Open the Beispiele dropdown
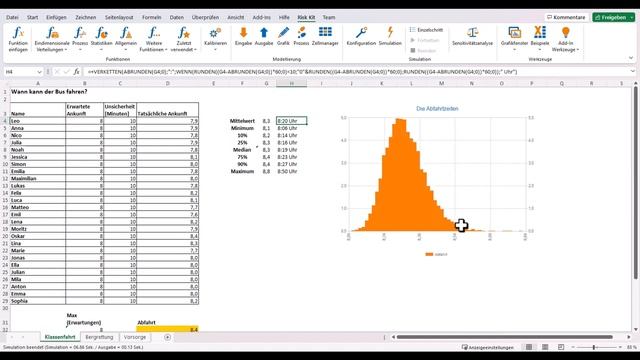 tap(540, 39)
